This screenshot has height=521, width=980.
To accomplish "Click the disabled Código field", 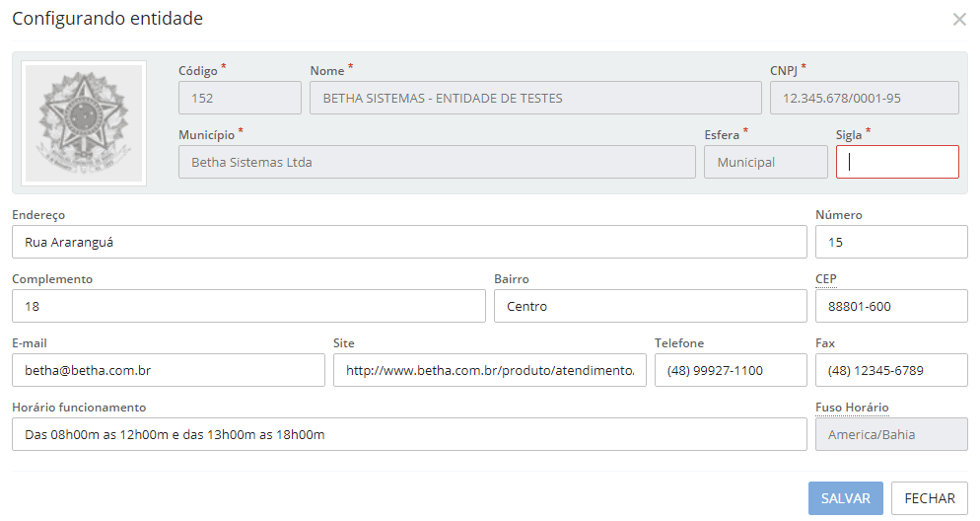I will coord(240,98).
